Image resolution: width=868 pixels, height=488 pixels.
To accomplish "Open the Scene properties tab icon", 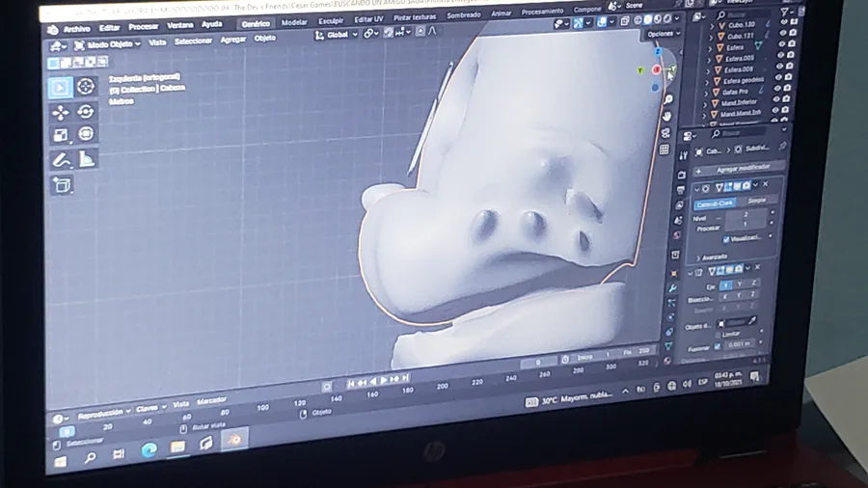I will 678,221.
